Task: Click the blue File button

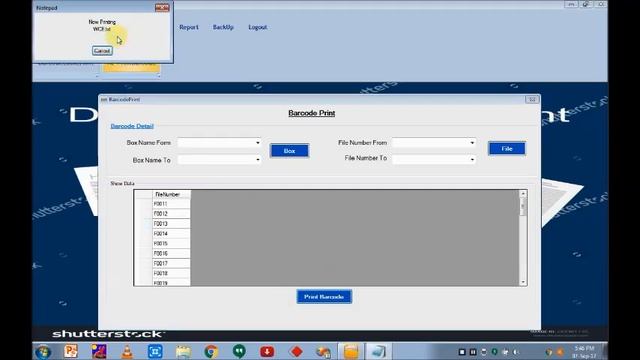Action: pos(507,149)
